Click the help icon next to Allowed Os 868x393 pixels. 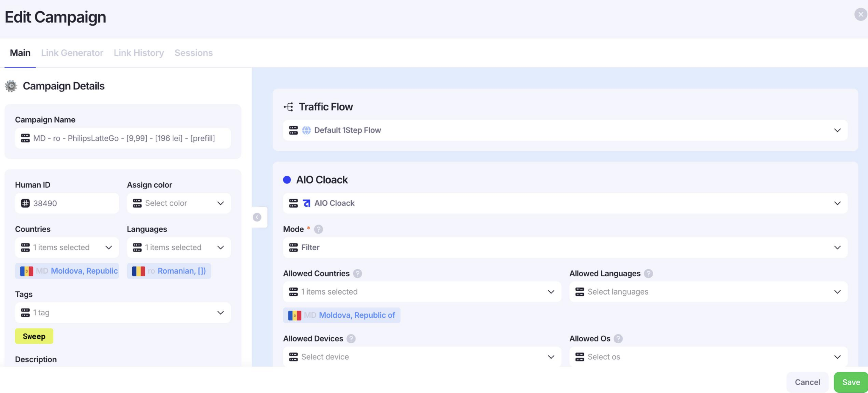[x=618, y=339]
